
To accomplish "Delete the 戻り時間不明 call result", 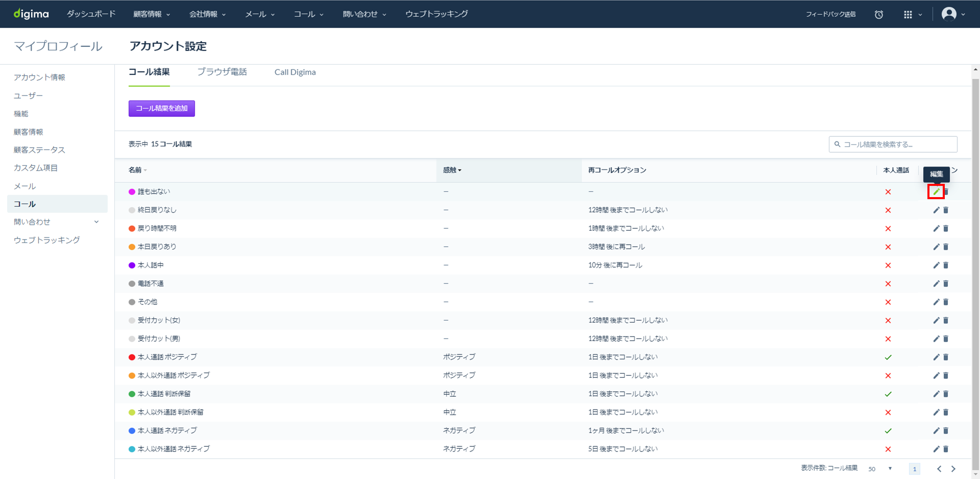I will click(x=946, y=228).
